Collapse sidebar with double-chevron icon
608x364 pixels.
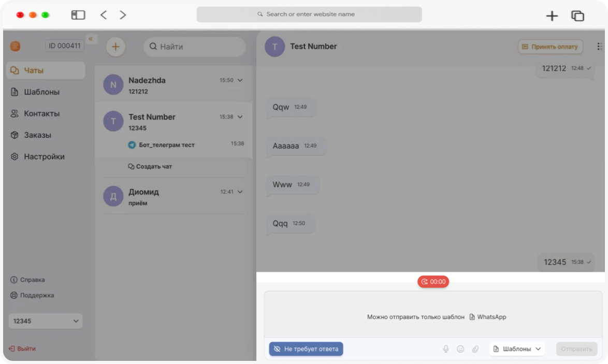[90, 39]
